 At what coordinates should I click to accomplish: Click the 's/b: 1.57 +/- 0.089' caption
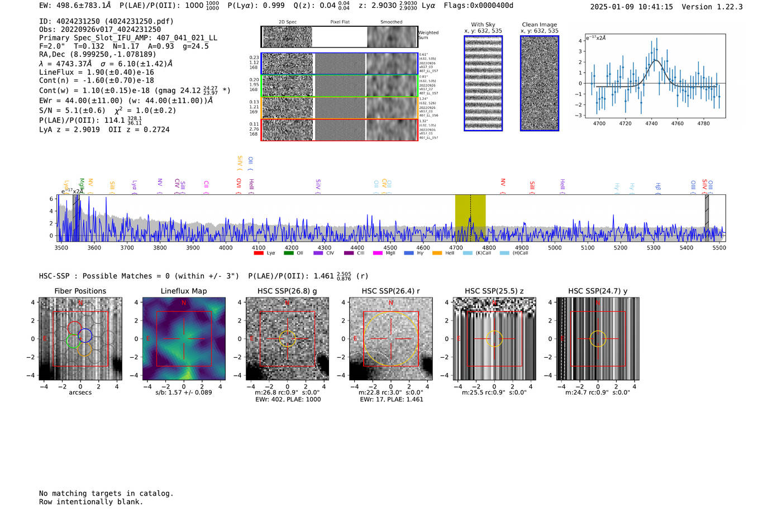184,392
